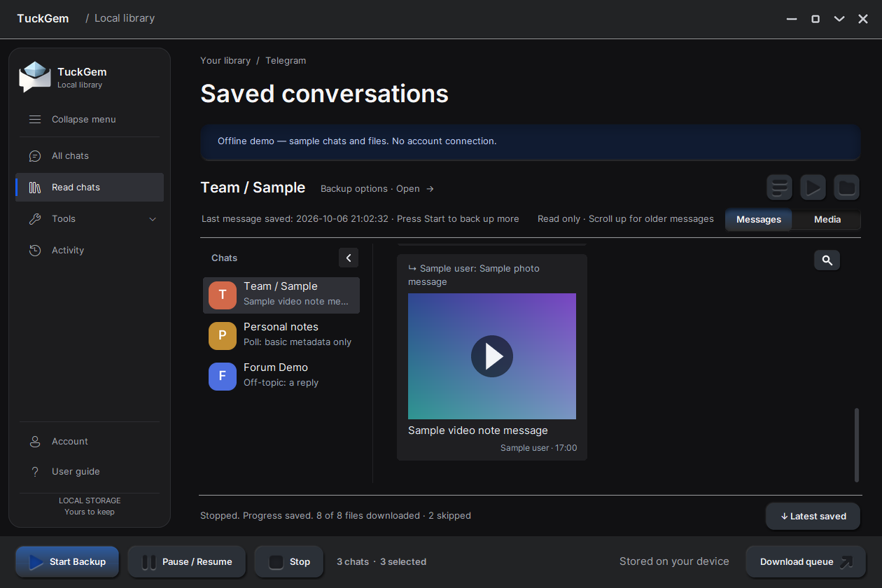Click the Saved conversations heading
Image resolution: width=882 pixels, height=588 pixels.
click(x=325, y=93)
